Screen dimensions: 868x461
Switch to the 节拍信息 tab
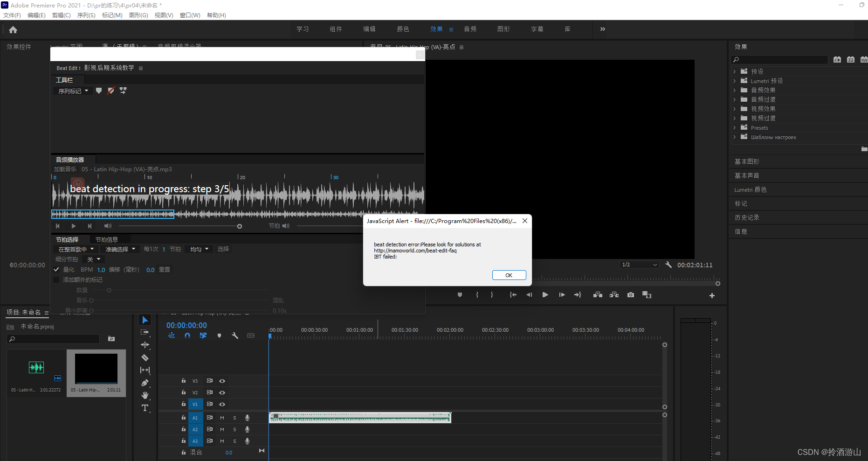click(x=107, y=239)
